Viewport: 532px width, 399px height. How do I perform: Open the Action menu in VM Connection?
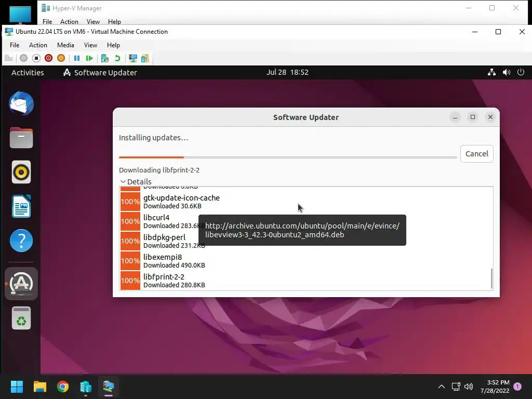[x=38, y=45]
